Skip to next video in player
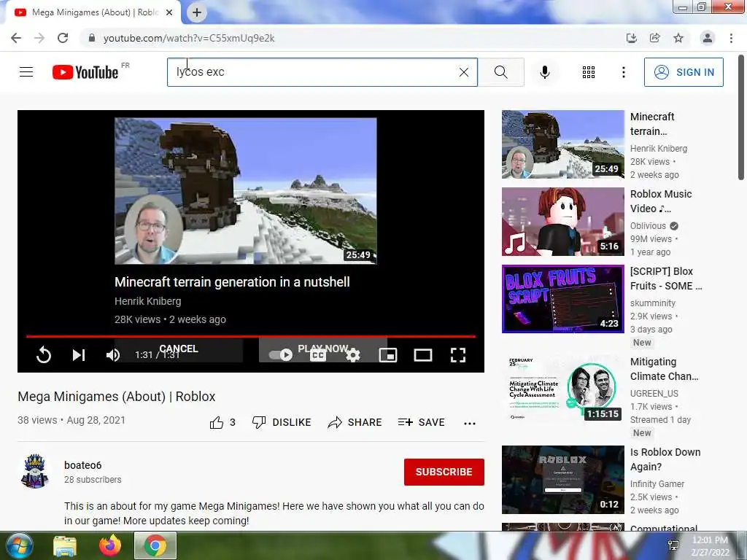The width and height of the screenshot is (747, 560). [x=79, y=355]
